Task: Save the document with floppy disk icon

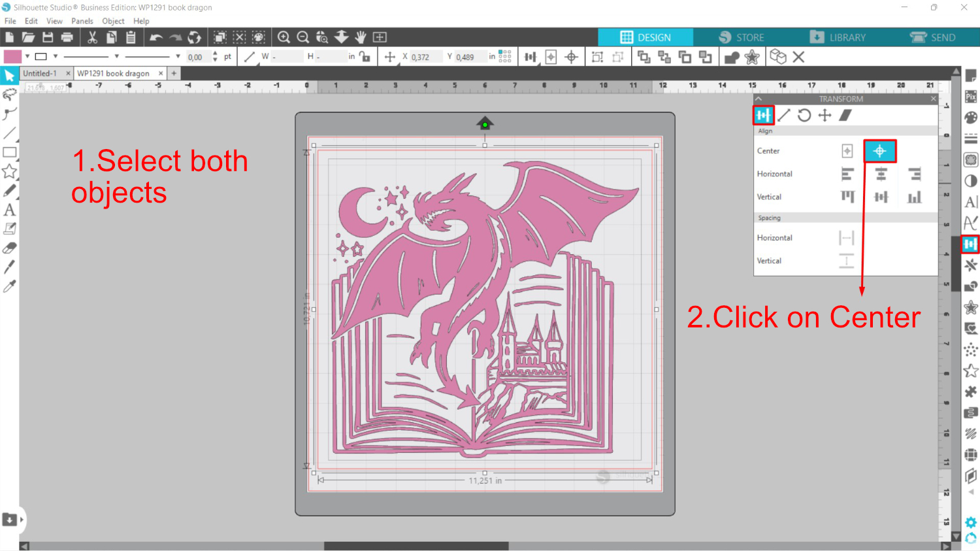Action: 48,37
